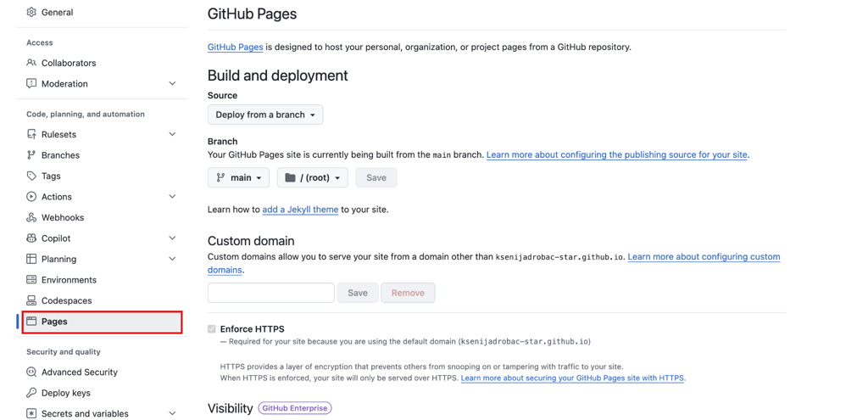
Task: Open 'securing your GitHub Pages site with HTTPS' link
Action: click(573, 378)
